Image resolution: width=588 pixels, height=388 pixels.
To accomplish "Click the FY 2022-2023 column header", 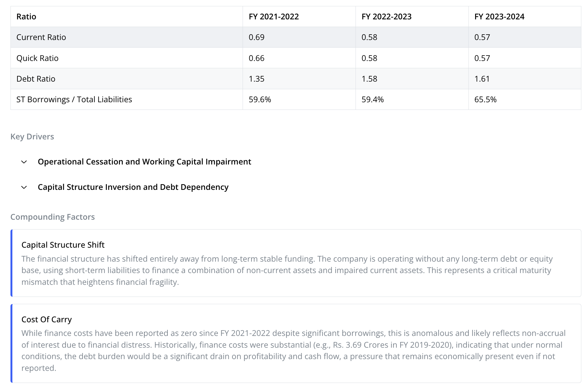I will click(386, 17).
